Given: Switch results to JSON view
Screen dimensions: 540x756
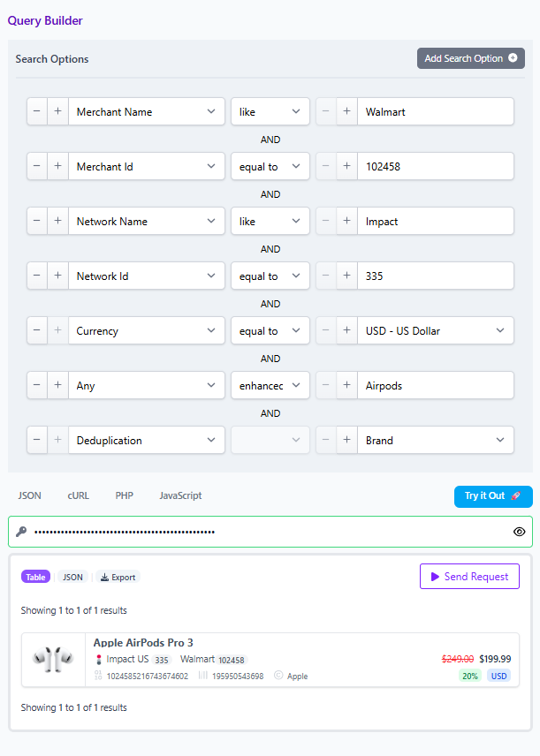Looking at the screenshot, I should [x=72, y=577].
